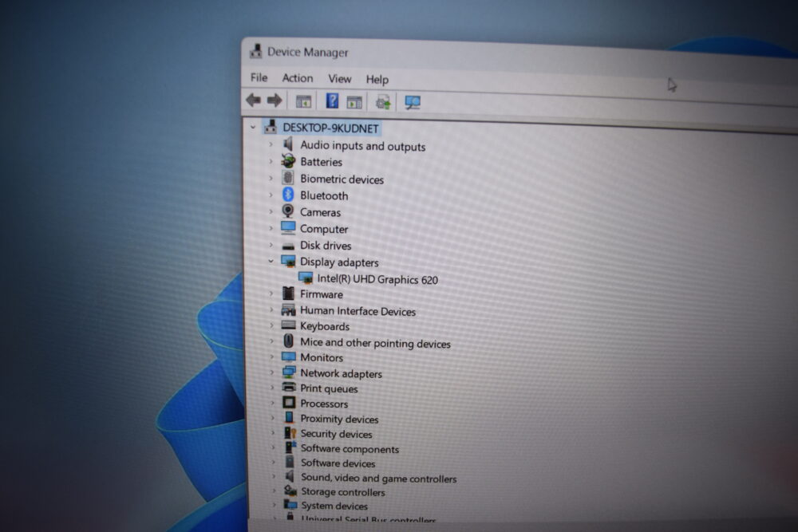Expand the Batteries category arrow

[271, 162]
